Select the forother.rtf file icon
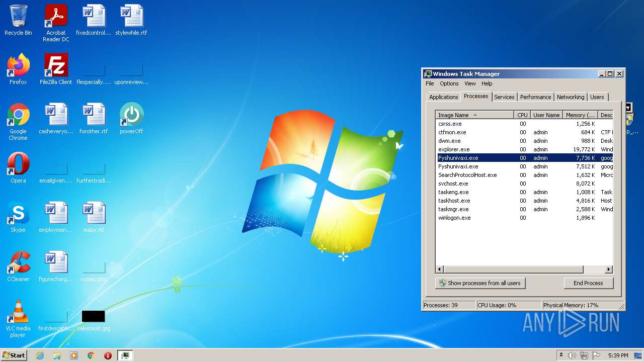The width and height of the screenshot is (644, 362). click(x=94, y=119)
